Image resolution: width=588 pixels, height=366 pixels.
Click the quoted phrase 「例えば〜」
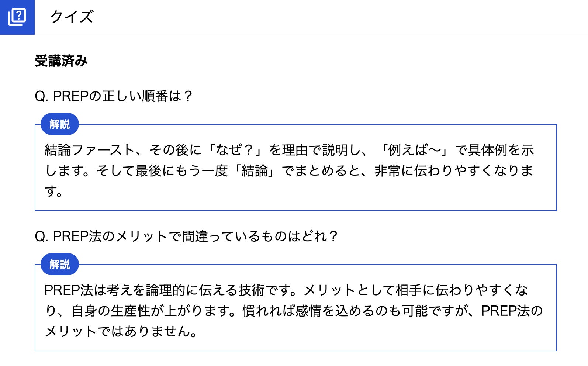tap(415, 150)
